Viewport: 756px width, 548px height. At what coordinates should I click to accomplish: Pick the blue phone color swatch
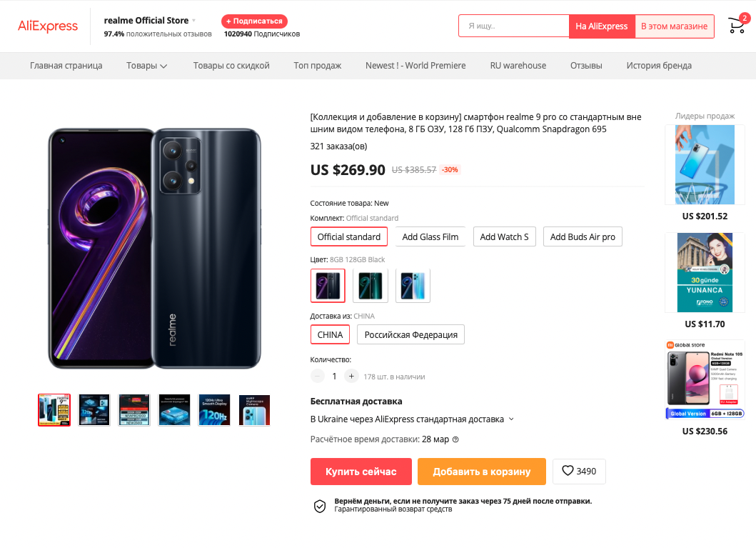413,286
